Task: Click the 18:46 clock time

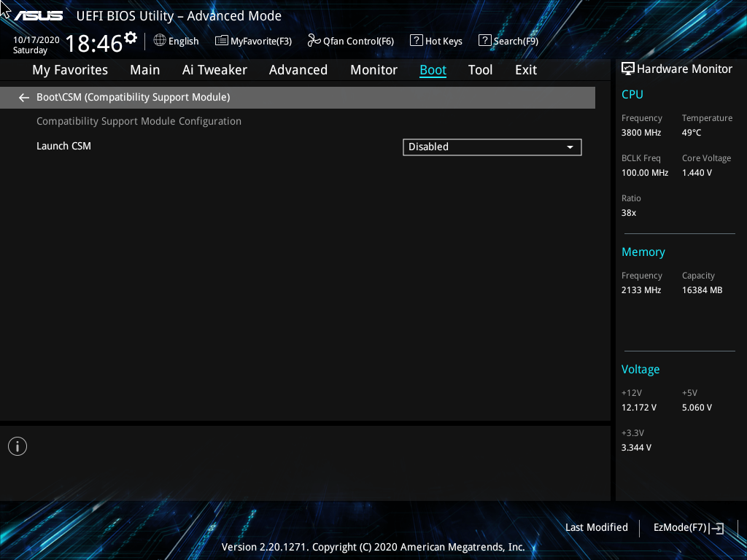Action: 94,43
